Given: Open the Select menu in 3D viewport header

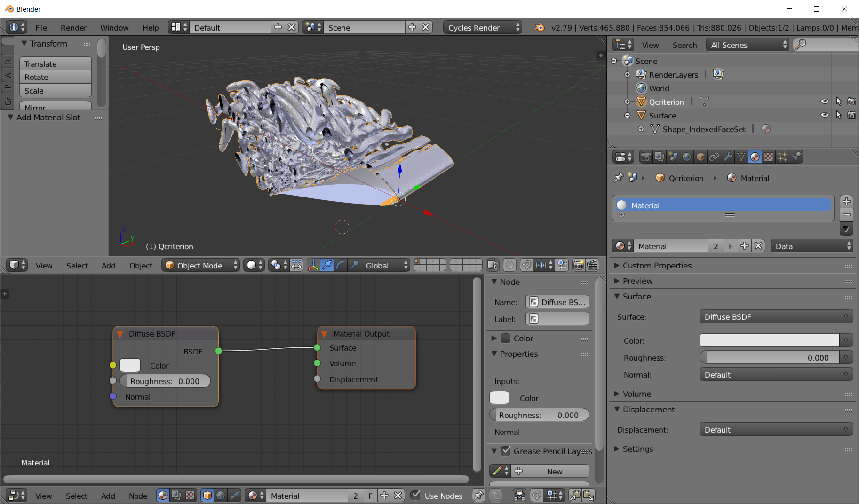Looking at the screenshot, I should pos(77,265).
